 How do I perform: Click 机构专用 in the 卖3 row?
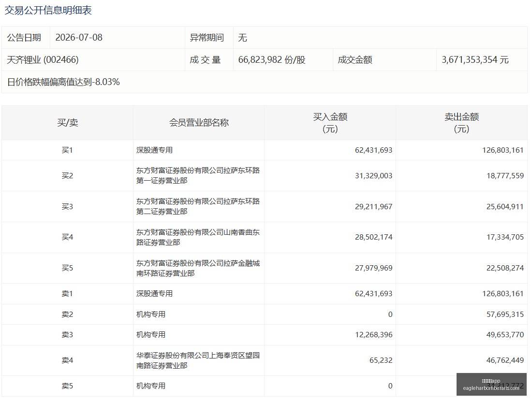click(x=150, y=334)
